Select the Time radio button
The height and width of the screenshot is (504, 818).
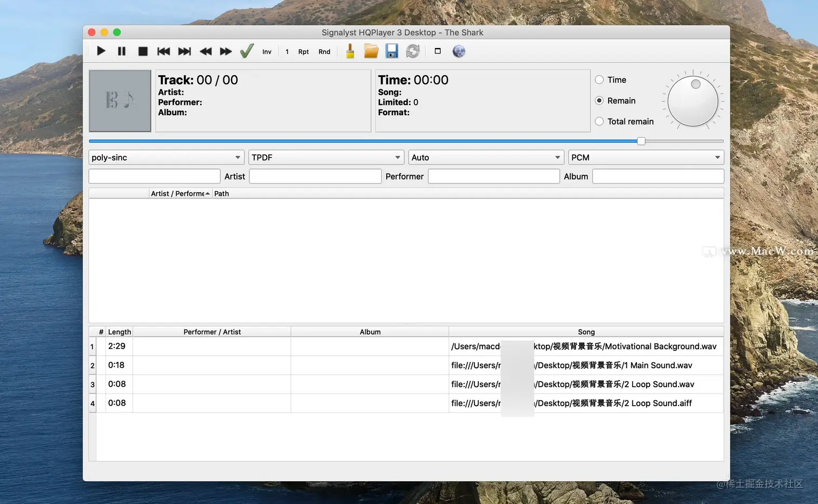pyautogui.click(x=599, y=79)
